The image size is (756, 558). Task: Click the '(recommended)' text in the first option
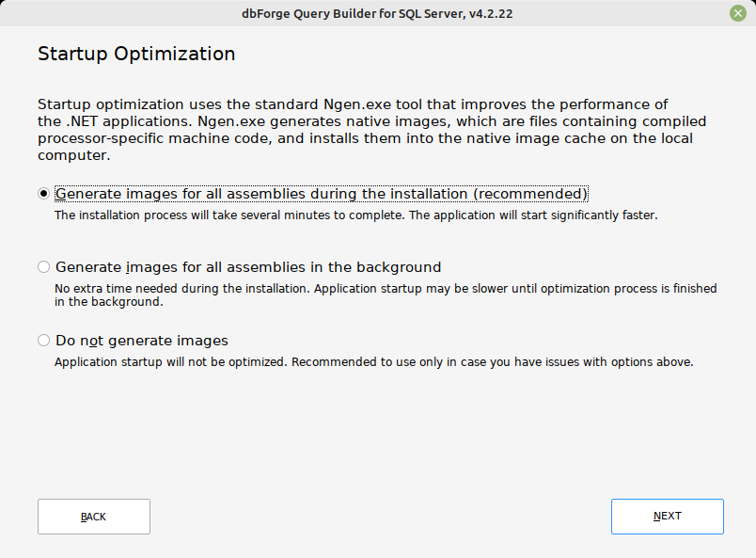tap(530, 194)
